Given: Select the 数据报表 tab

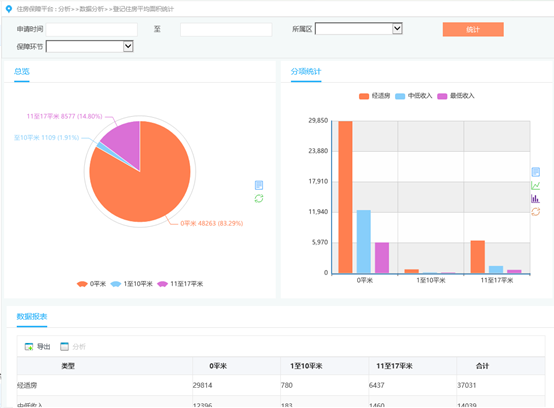Looking at the screenshot, I should (x=32, y=316).
